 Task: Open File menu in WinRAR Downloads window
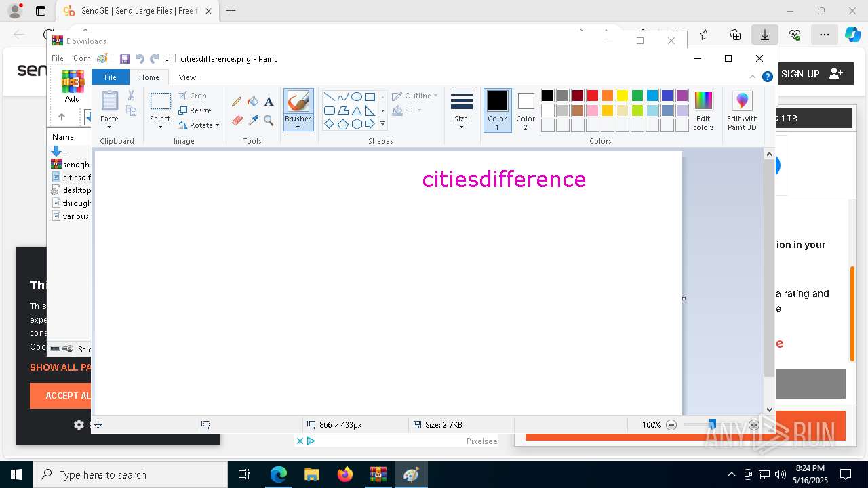[58, 58]
